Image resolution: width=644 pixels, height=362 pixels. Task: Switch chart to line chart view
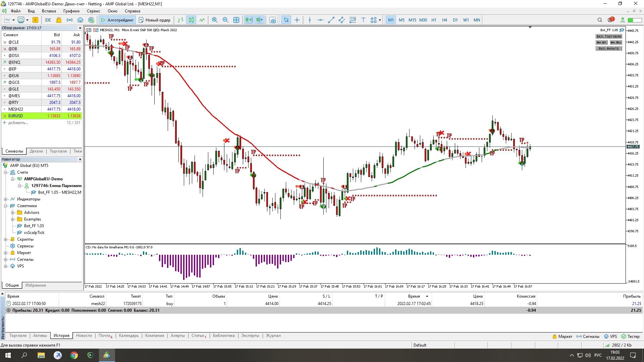pos(202,20)
